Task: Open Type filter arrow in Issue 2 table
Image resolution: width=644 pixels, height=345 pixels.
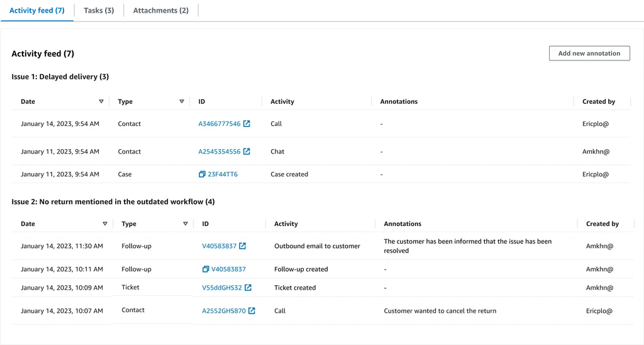Action: point(186,223)
